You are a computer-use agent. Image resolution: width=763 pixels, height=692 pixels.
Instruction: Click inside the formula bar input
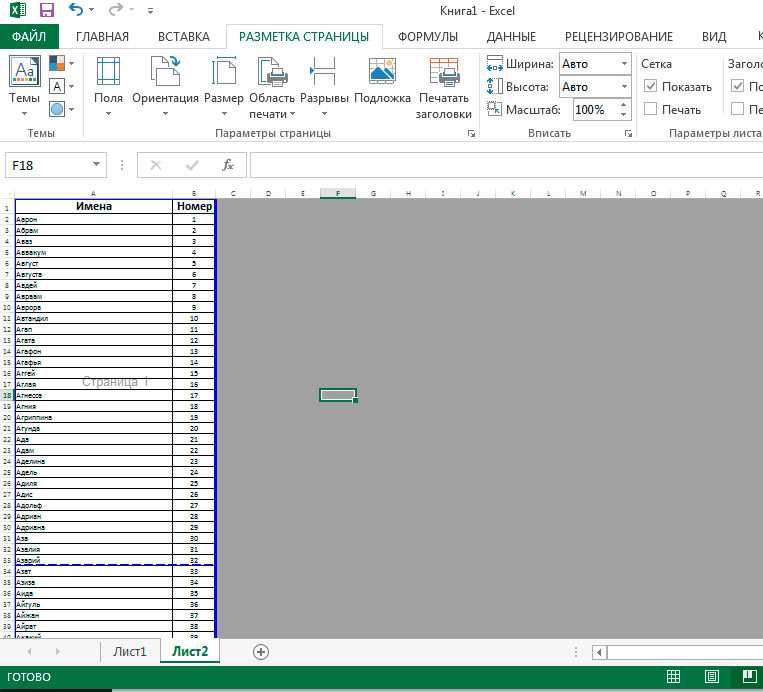click(x=506, y=165)
